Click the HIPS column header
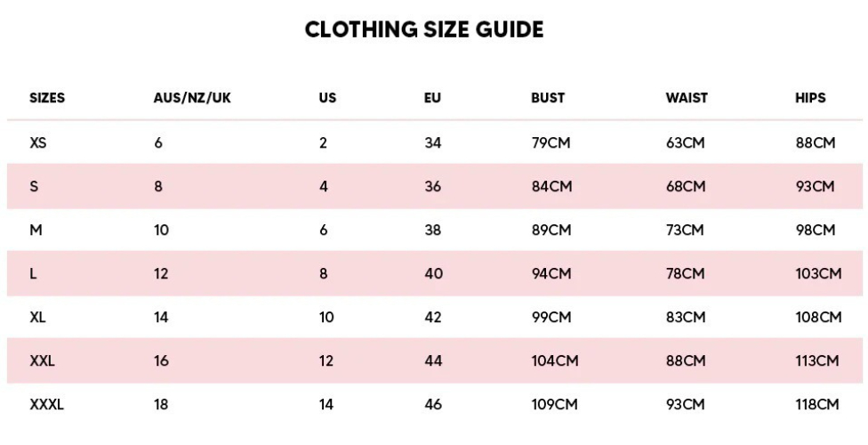This screenshot has width=868, height=445. pos(810,98)
